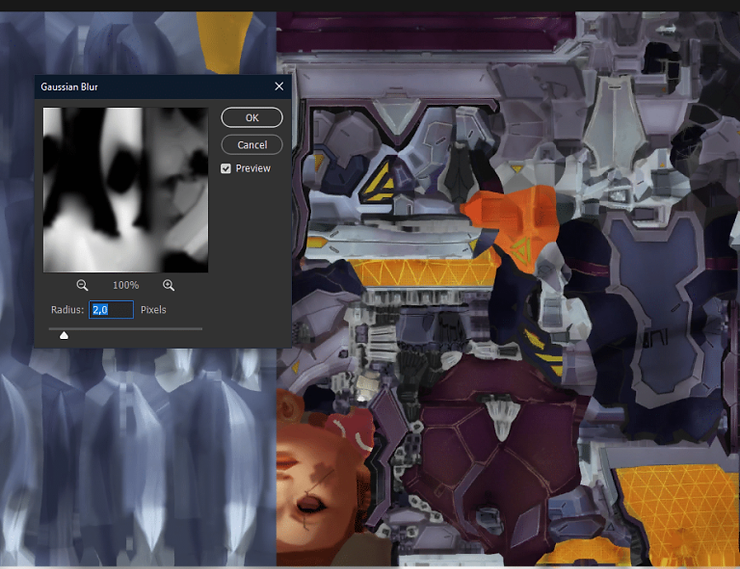The height and width of the screenshot is (569, 740).
Task: Click the Radius value input field
Action: tap(111, 310)
